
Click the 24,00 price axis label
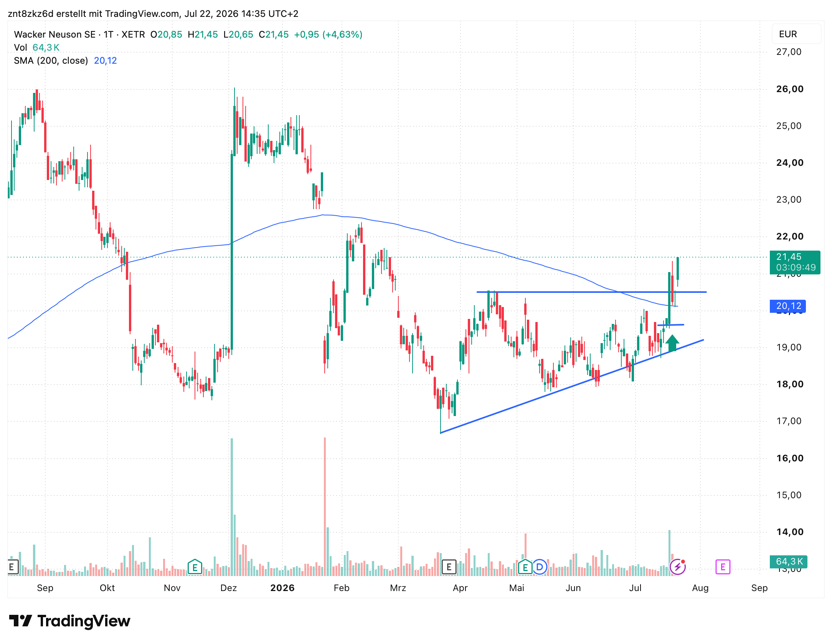click(x=789, y=163)
